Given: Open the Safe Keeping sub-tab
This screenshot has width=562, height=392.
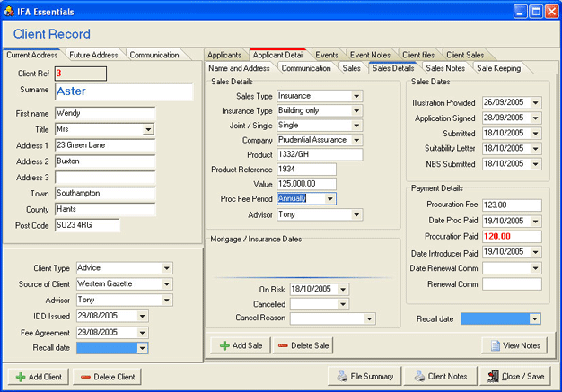Looking at the screenshot, I should [x=499, y=68].
